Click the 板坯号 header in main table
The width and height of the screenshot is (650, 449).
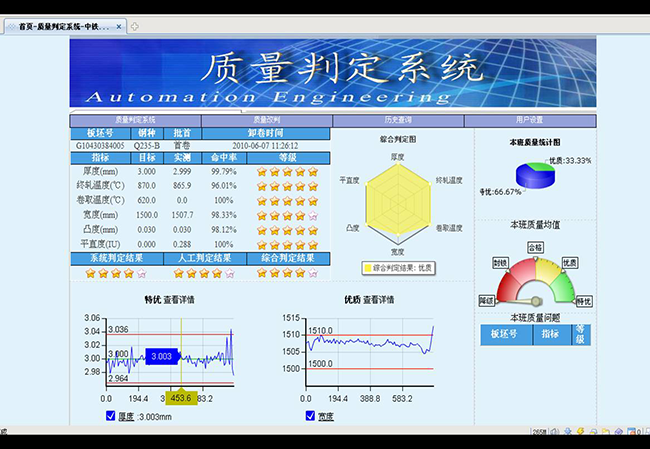click(x=100, y=133)
